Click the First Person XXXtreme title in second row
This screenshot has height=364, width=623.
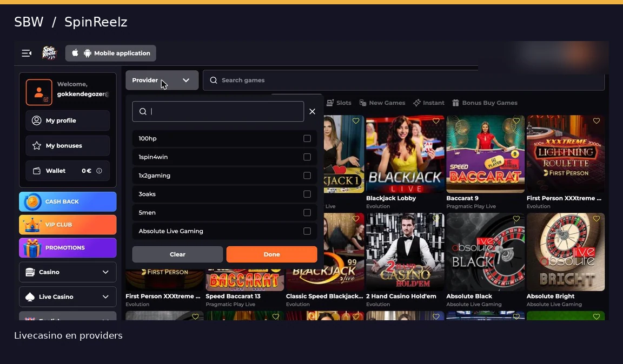163,296
